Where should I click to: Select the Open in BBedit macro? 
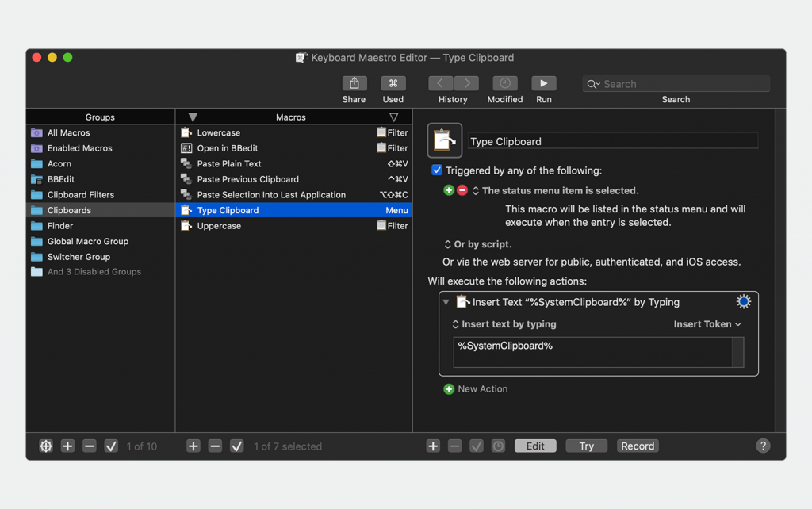(x=294, y=148)
